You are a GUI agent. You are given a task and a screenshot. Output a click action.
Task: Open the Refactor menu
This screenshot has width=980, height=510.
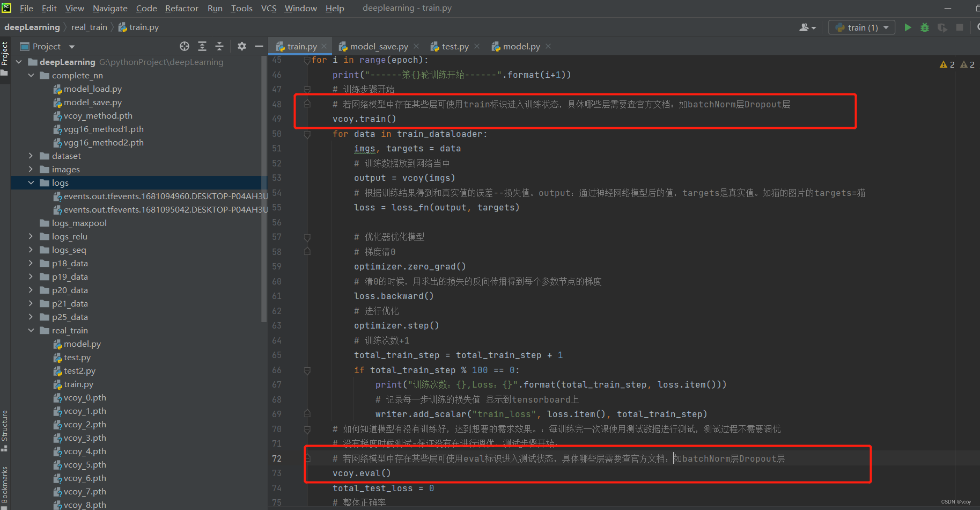[x=181, y=8]
